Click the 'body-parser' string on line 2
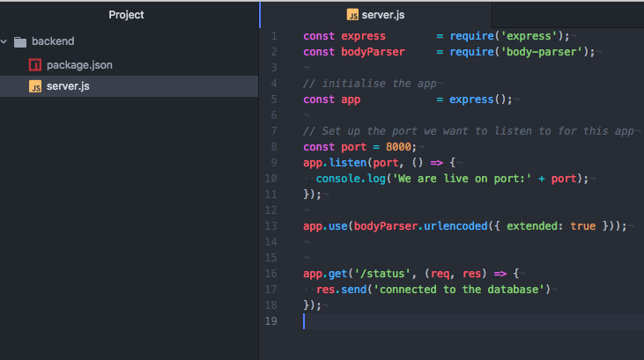 click(542, 52)
